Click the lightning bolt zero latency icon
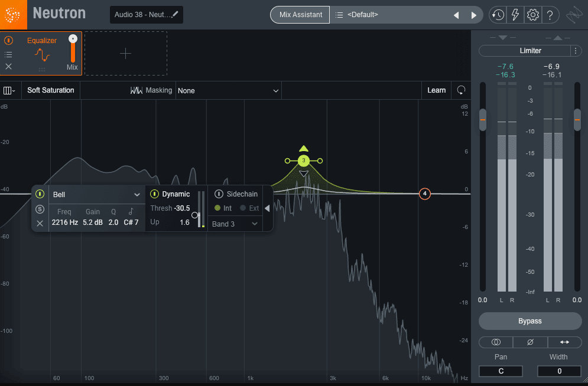 515,15
